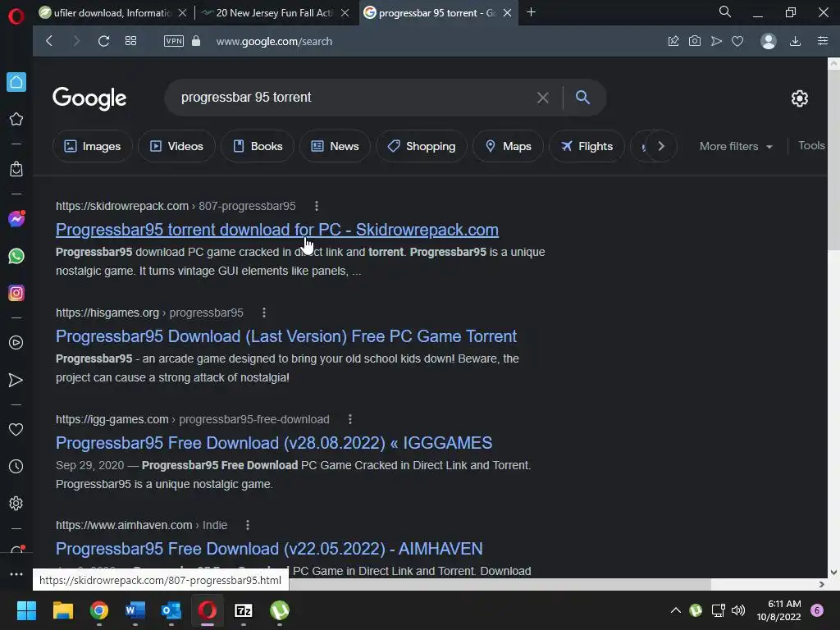
Task: Add page to bookmarks heart
Action: [x=737, y=41]
